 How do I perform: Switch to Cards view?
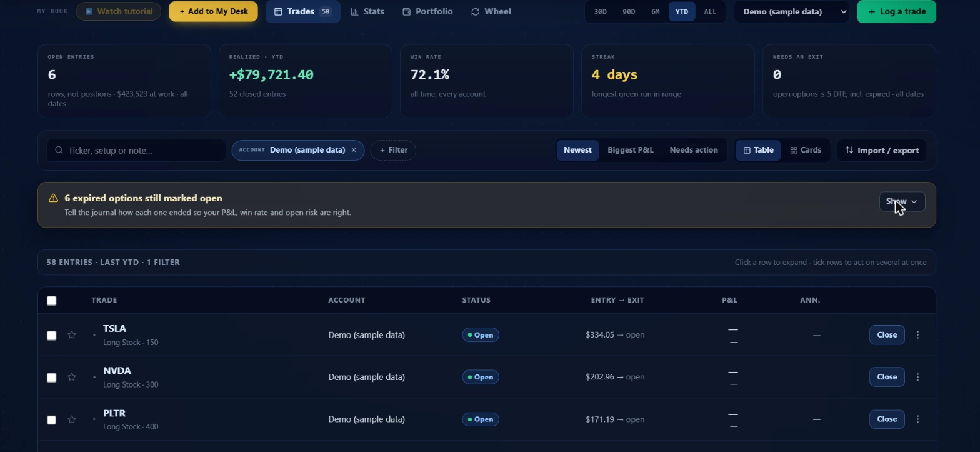806,150
